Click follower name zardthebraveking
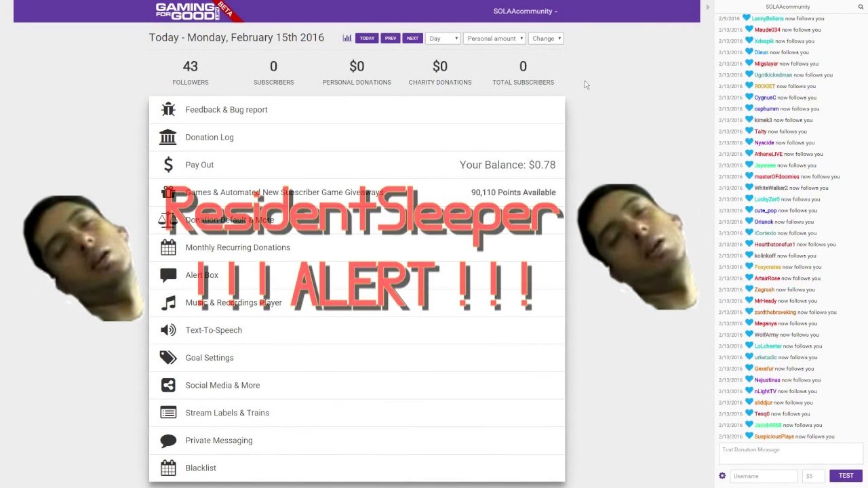Image resolution: width=868 pixels, height=488 pixels. 775,312
